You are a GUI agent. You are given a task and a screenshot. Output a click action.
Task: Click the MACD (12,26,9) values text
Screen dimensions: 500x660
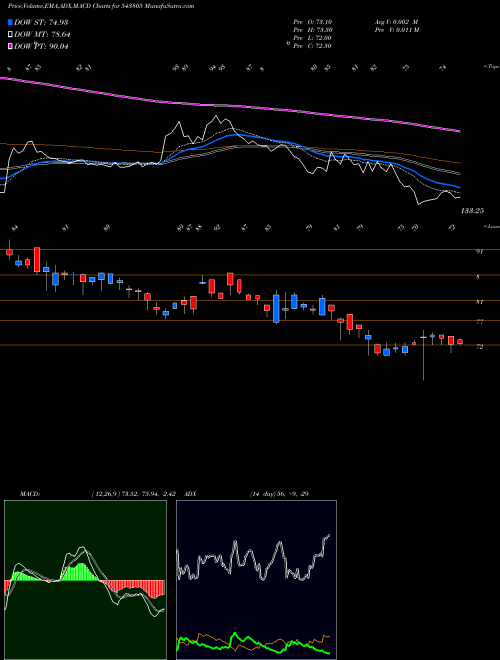136,494
